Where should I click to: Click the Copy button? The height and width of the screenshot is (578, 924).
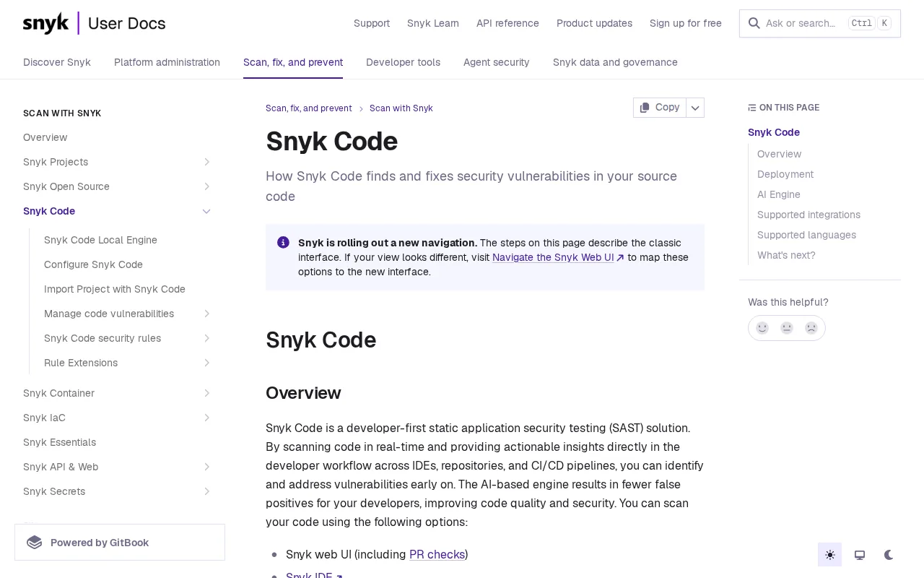(660, 108)
